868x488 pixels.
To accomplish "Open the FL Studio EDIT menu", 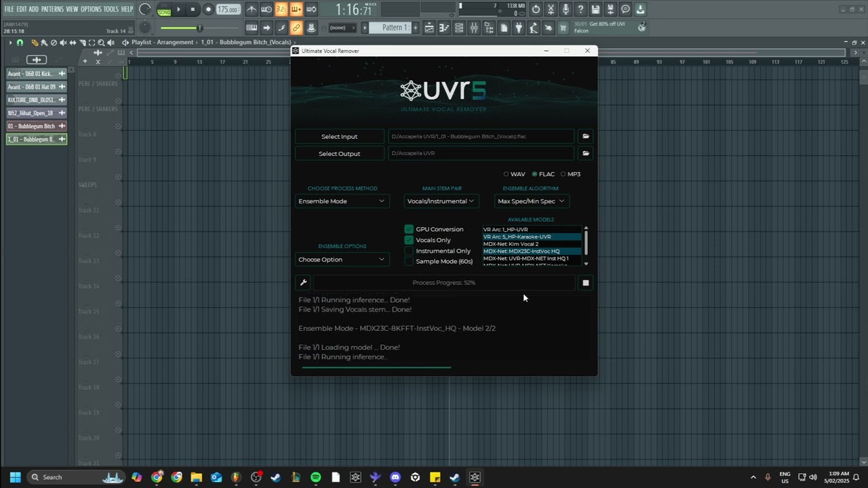I will pos(22,9).
